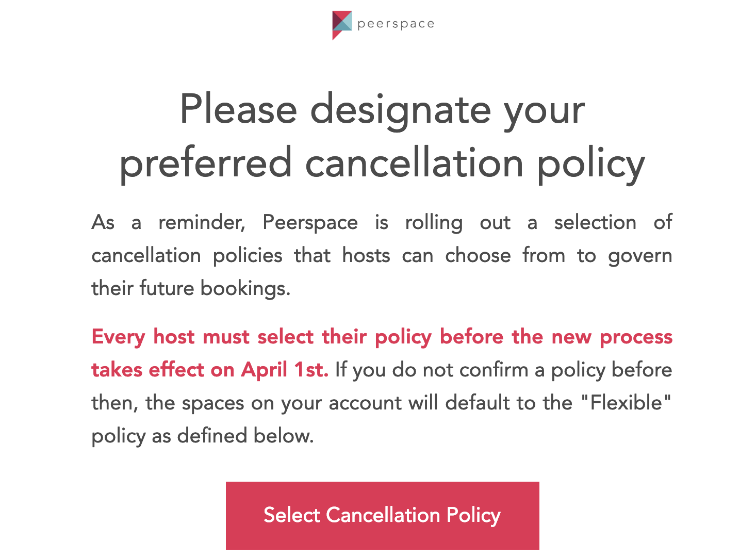This screenshot has height=558, width=756.
Task: Click the peerspace wordmark text
Action: [396, 24]
